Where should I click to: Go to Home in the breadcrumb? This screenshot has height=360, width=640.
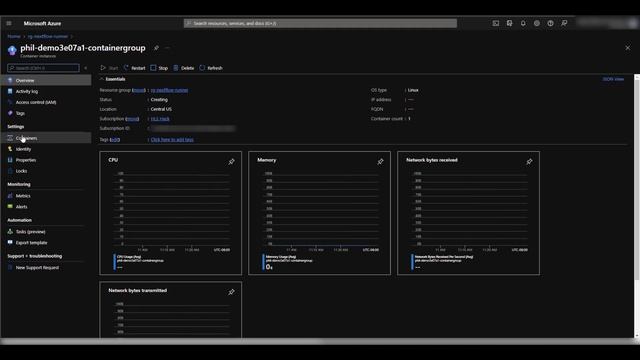pos(14,36)
